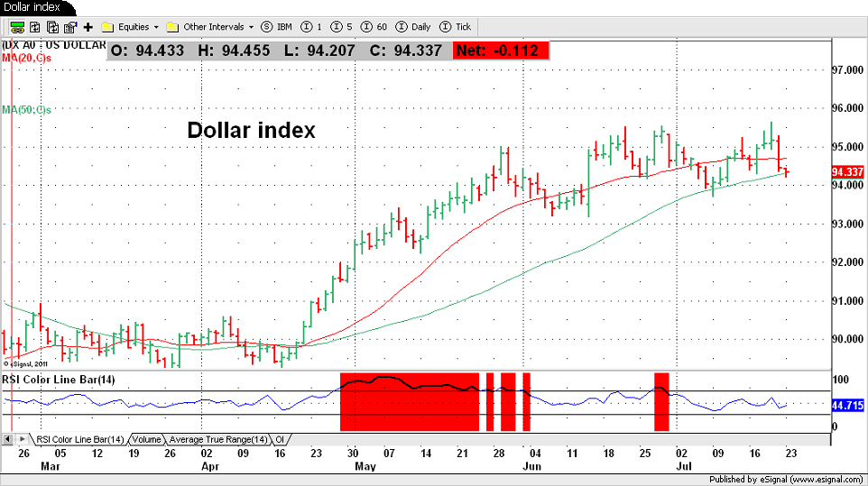Open the Average True Range(14) tab

[x=218, y=439]
